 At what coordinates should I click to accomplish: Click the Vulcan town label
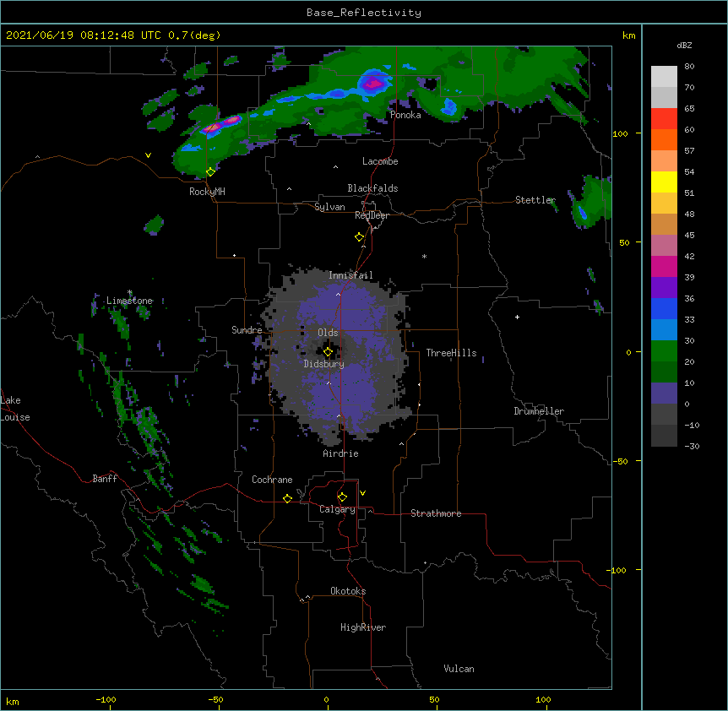tap(459, 669)
